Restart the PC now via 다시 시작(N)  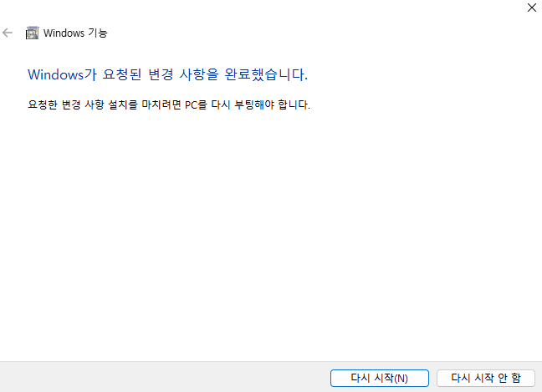(380, 378)
